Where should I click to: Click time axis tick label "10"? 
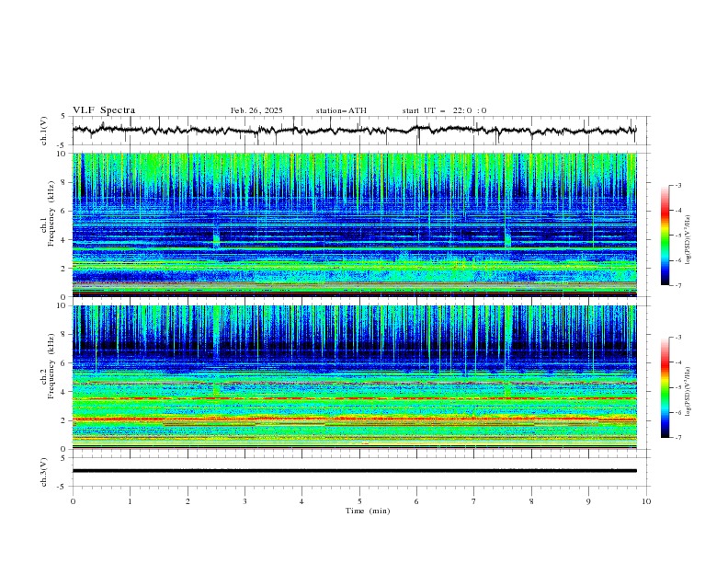coord(646,501)
